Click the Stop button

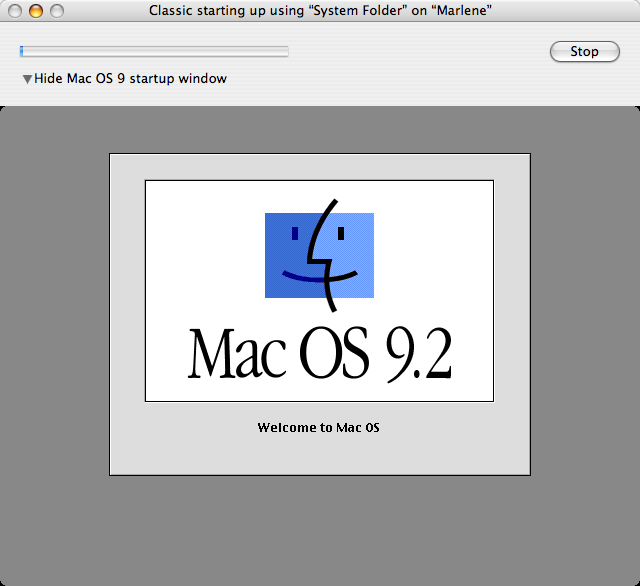[584, 51]
